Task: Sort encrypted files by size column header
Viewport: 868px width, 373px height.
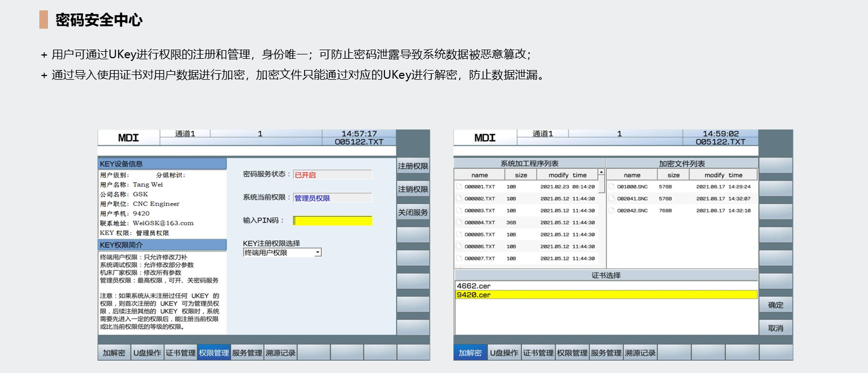Action: [673, 175]
